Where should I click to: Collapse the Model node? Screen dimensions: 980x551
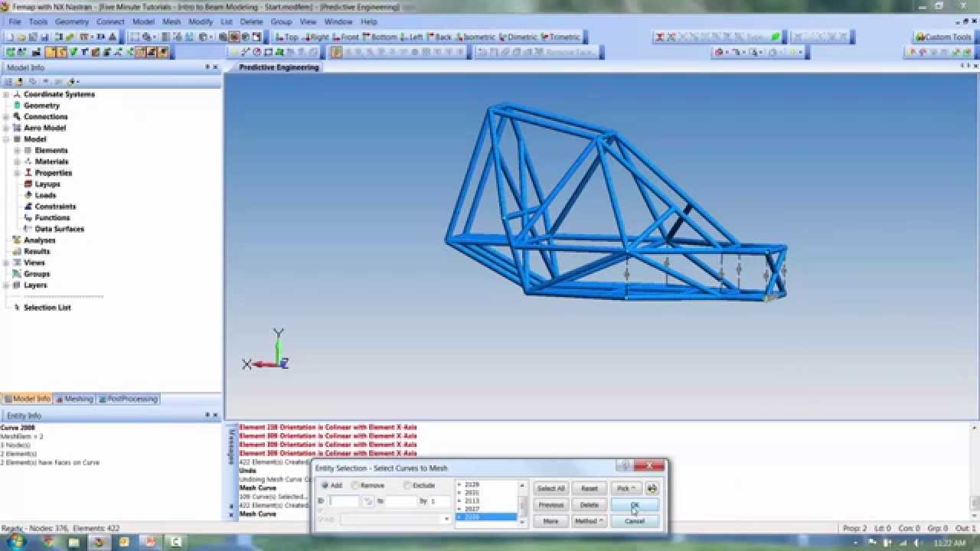point(6,139)
